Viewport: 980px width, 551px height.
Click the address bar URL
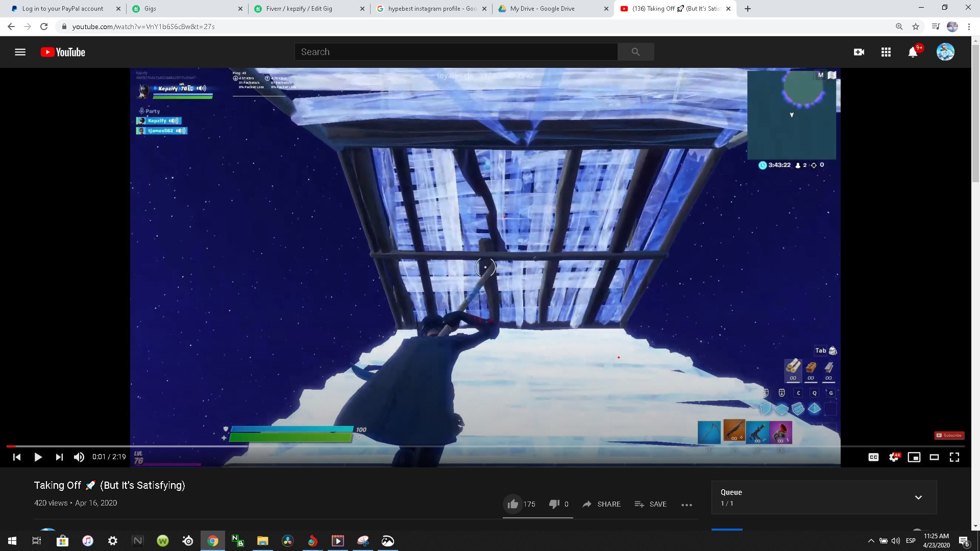[x=143, y=27]
